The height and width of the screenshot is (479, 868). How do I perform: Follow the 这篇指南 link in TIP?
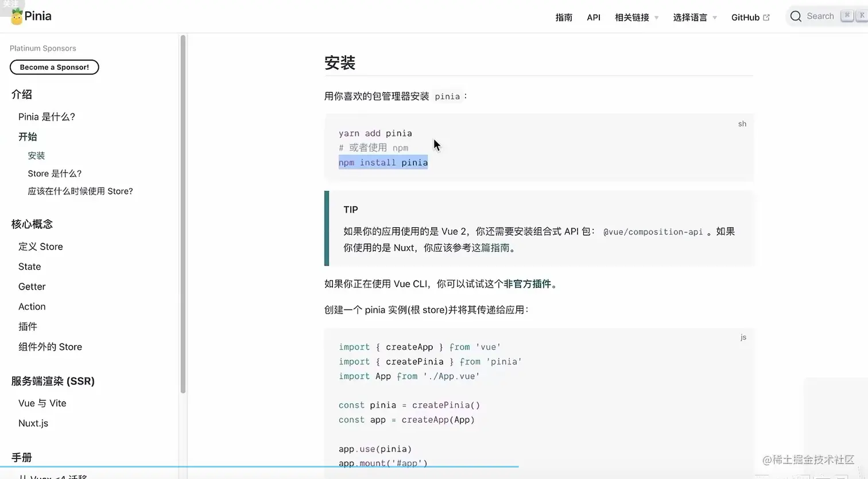coord(490,247)
